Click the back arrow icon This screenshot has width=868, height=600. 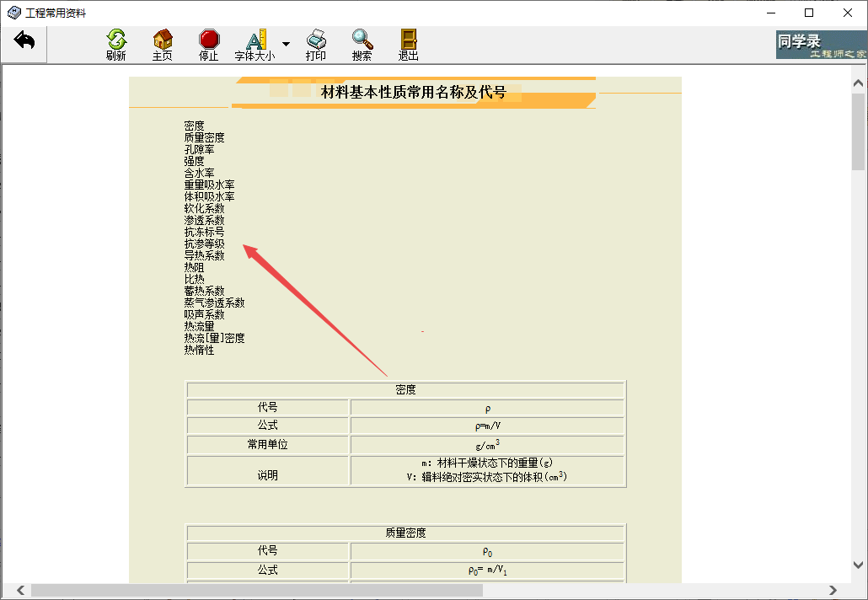(24, 40)
